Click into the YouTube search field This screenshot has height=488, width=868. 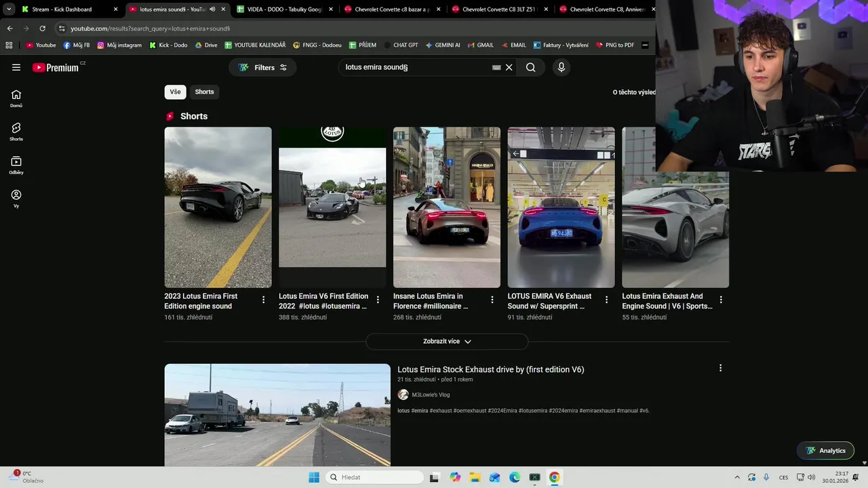tap(416, 67)
